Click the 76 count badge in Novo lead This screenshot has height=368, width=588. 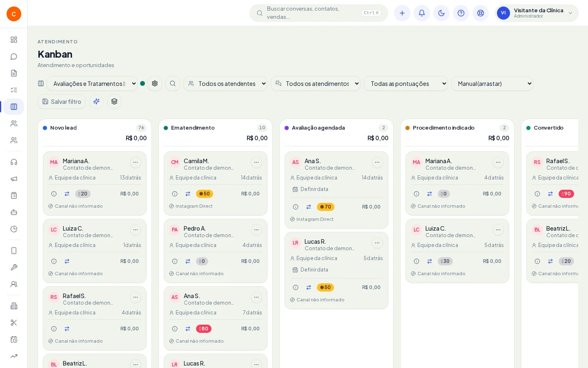141,128
